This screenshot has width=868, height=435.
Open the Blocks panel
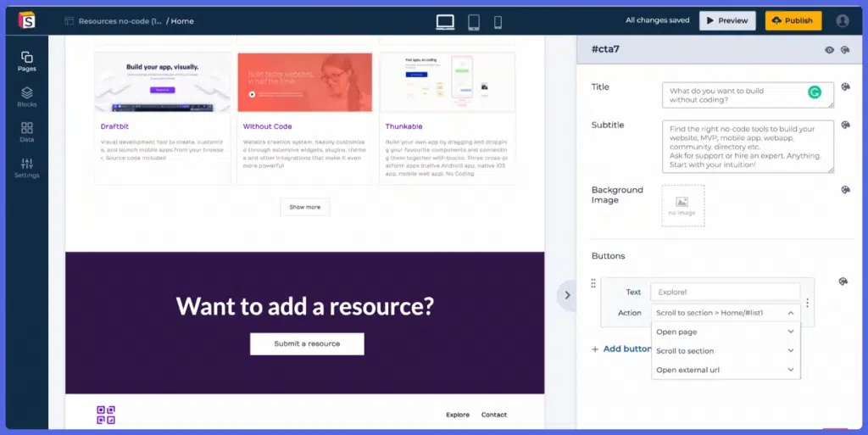(x=26, y=97)
